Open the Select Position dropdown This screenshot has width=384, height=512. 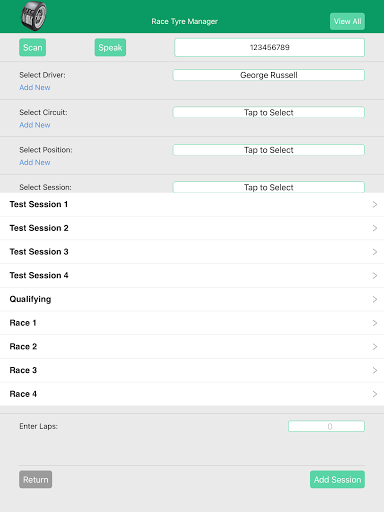point(269,150)
